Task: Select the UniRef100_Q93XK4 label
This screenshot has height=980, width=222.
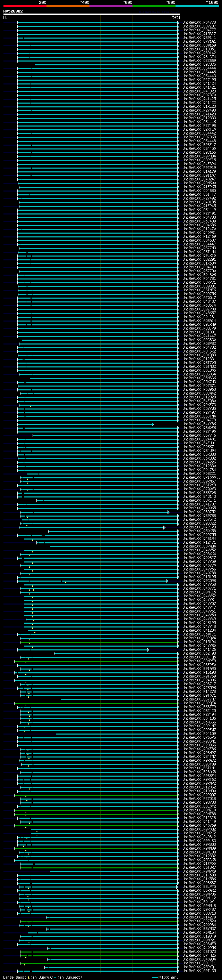Action: point(199,554)
